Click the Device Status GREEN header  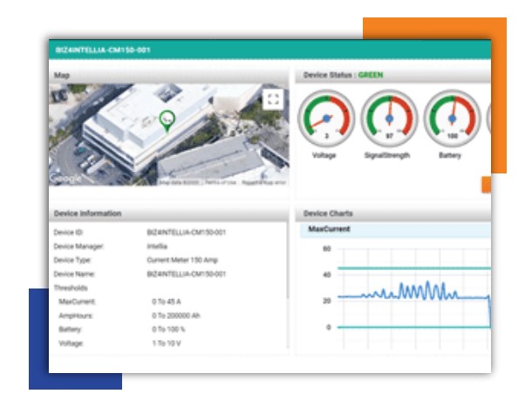click(343, 76)
